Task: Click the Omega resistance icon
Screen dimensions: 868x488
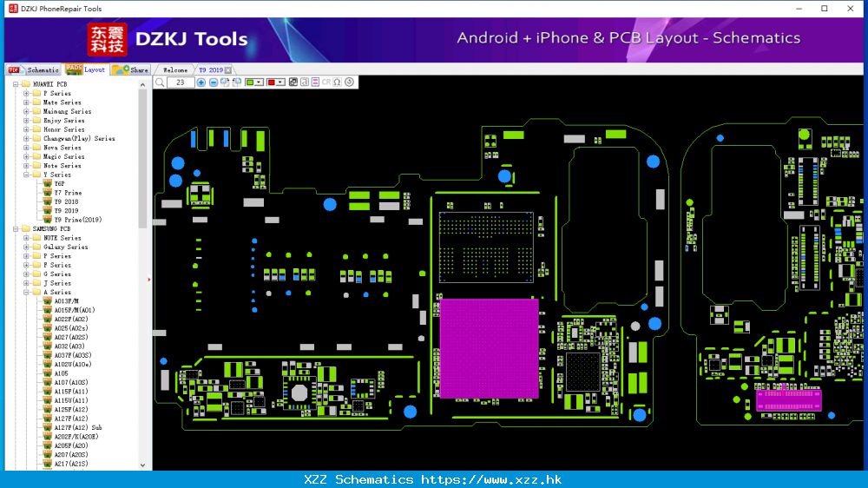Action: 337,82
